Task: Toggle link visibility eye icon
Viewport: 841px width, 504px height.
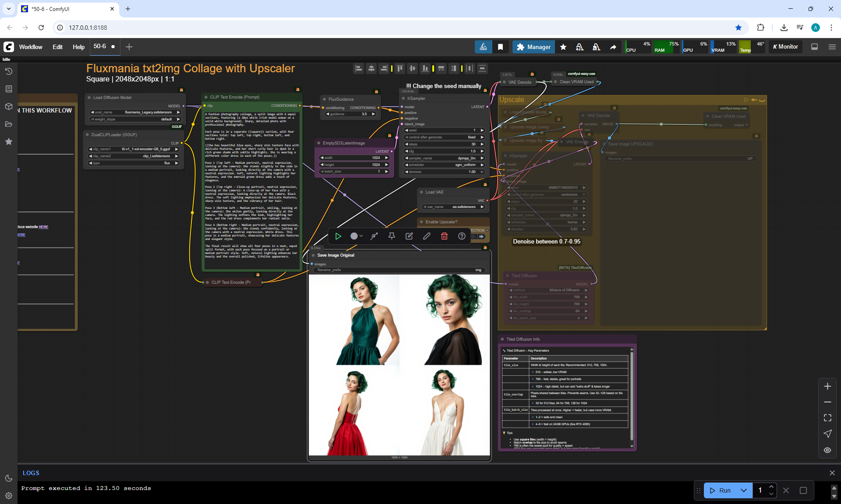Action: point(827,450)
